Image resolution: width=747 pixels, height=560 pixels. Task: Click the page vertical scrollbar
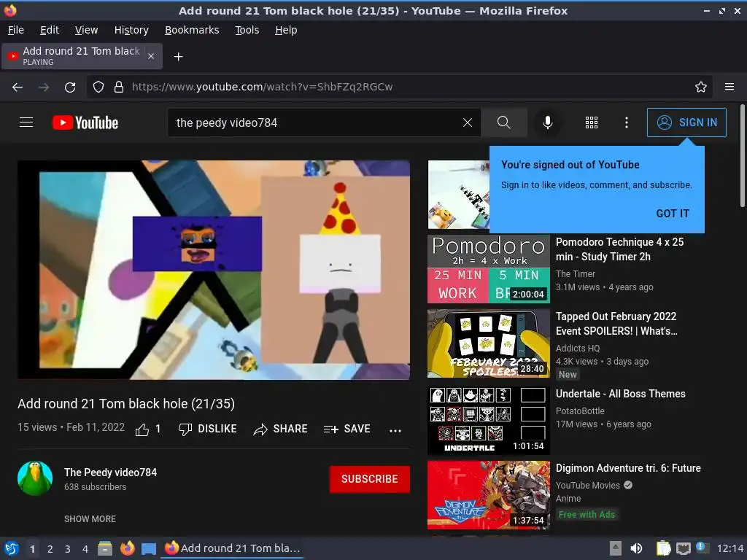pyautogui.click(x=742, y=156)
